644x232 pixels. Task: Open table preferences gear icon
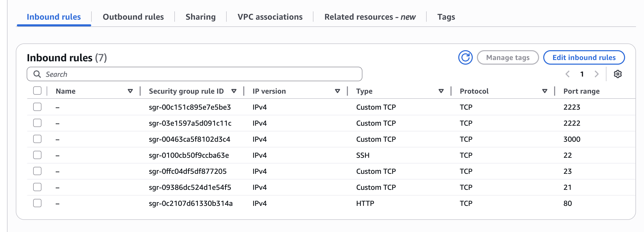click(618, 74)
